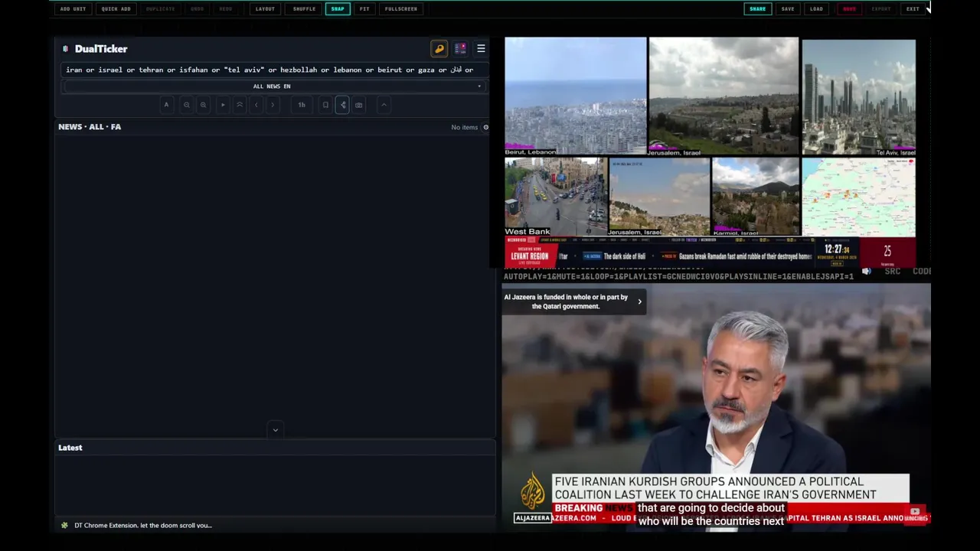Image resolution: width=980 pixels, height=551 pixels.
Task: Click the red NUKE button
Action: tap(849, 8)
